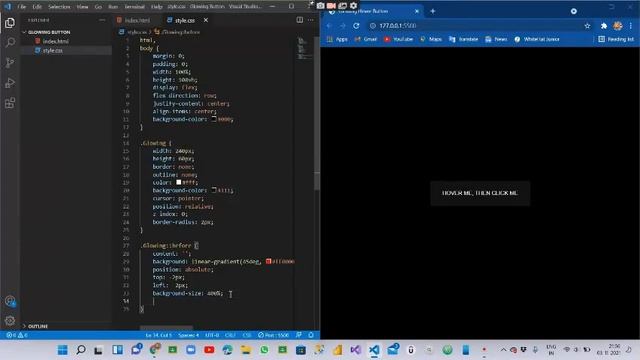Click the editor minimap
Viewport: 640px width, 360px height.
click(x=304, y=49)
